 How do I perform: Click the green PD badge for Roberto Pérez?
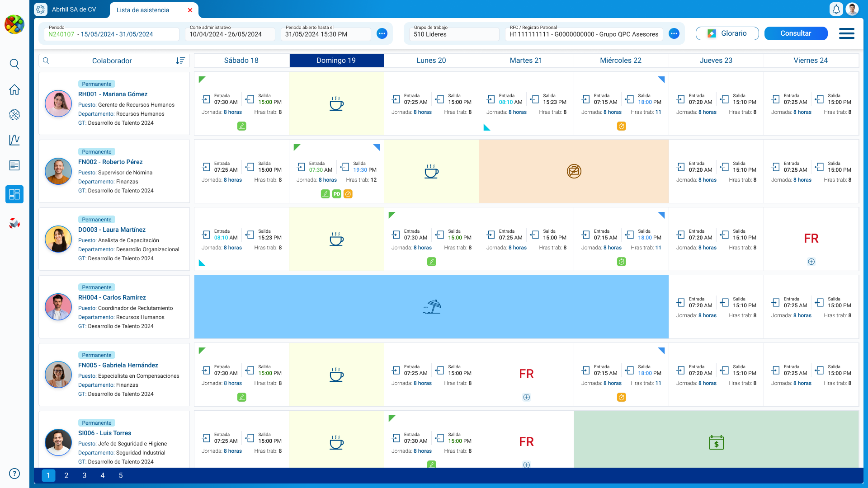(337, 194)
